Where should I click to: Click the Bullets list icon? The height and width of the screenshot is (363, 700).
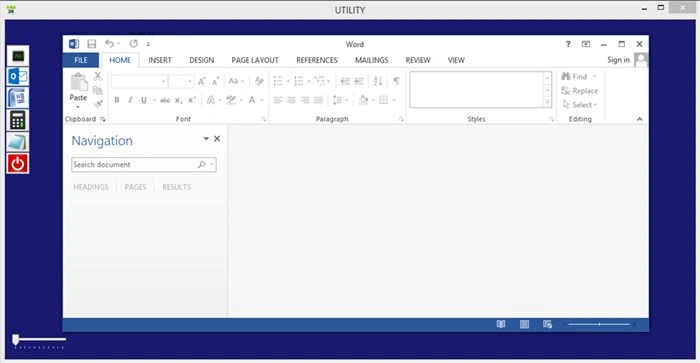click(278, 81)
